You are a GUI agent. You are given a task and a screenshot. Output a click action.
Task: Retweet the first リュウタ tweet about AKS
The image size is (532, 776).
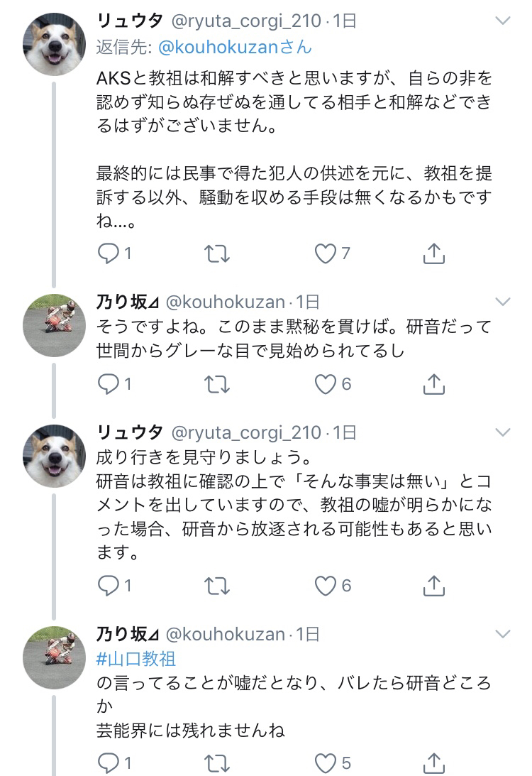point(216,253)
